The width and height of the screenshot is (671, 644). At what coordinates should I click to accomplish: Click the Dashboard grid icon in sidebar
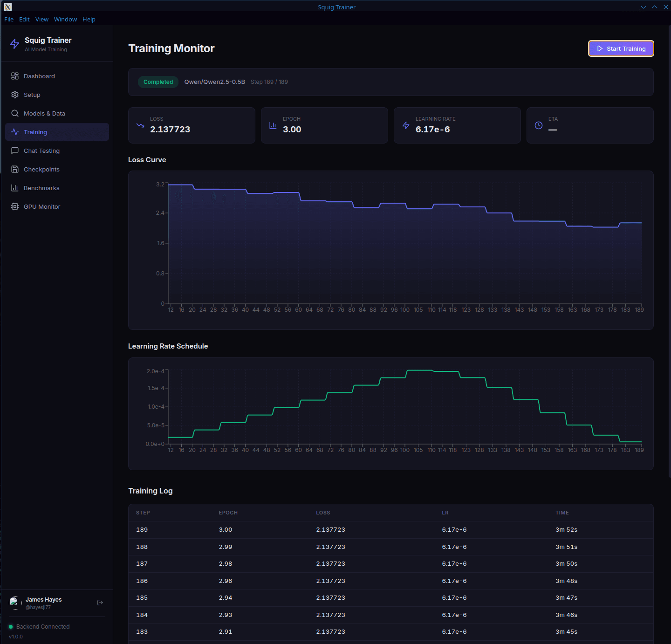coord(15,76)
